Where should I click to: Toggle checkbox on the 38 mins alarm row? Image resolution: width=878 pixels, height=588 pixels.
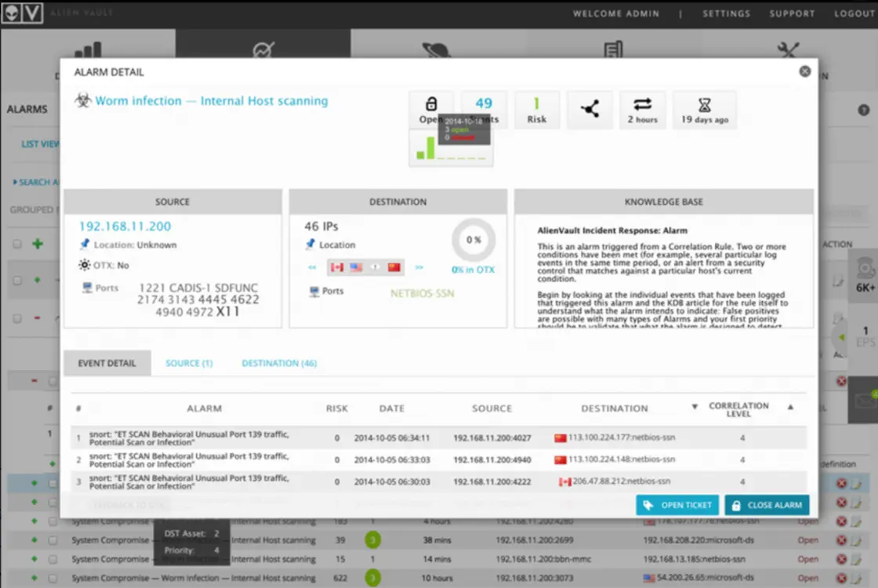point(53,540)
